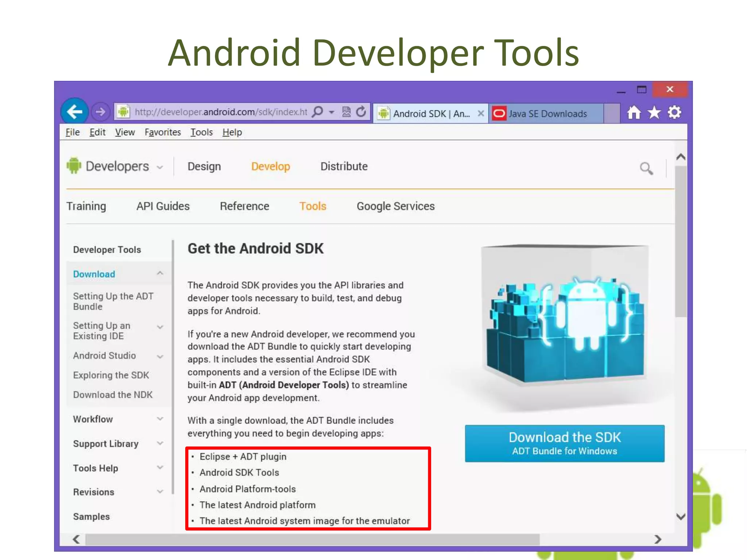Open the browser settings gear
The image size is (747, 560).
coord(675,112)
